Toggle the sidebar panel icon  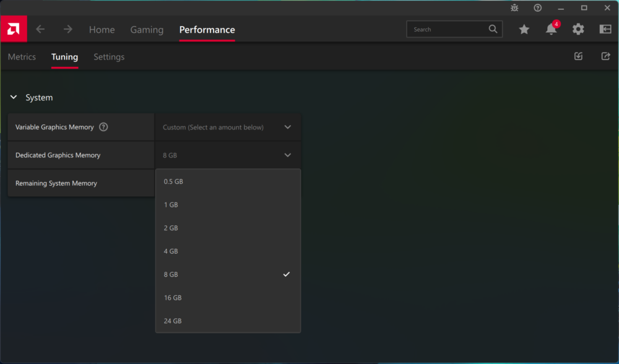(605, 29)
